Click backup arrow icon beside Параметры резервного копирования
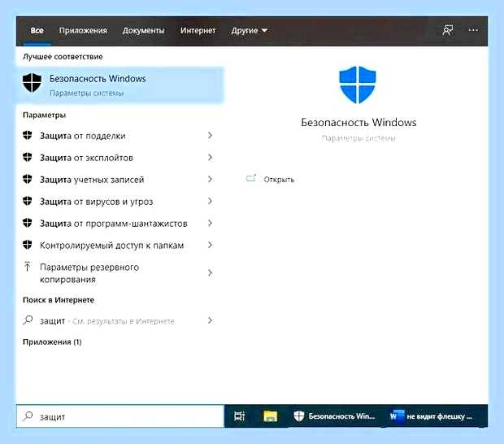The image size is (504, 444). [x=28, y=267]
